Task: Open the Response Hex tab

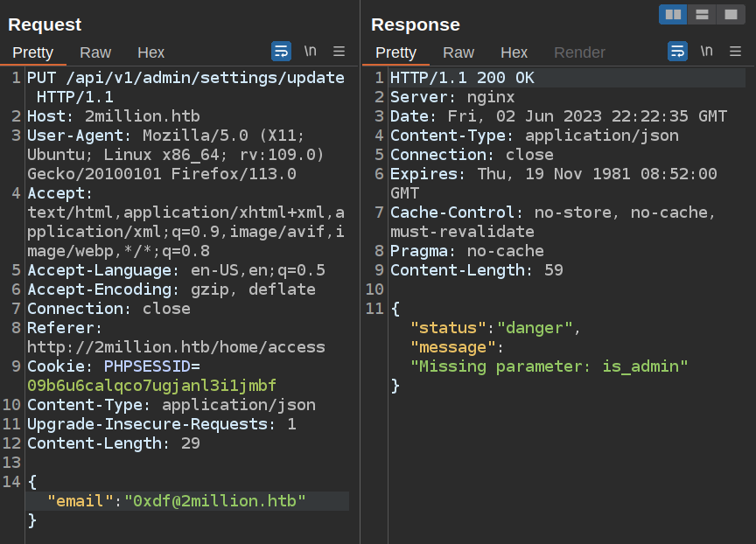Action: point(514,52)
